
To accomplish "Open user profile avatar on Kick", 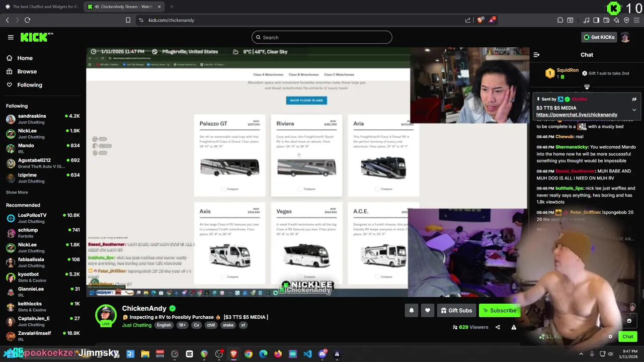I will point(625,37).
